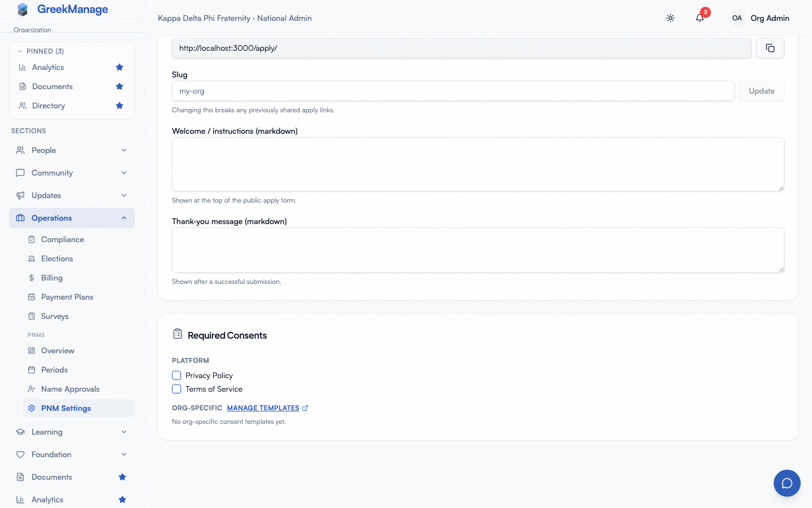Focus the Welcome / instructions textarea
The width and height of the screenshot is (812, 508).
pyautogui.click(x=478, y=164)
